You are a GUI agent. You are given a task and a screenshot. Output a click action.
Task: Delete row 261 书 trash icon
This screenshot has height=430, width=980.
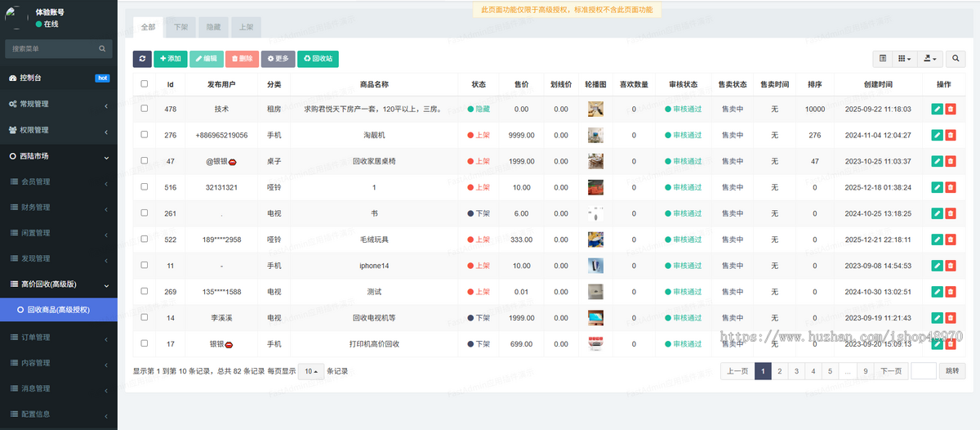coord(951,213)
